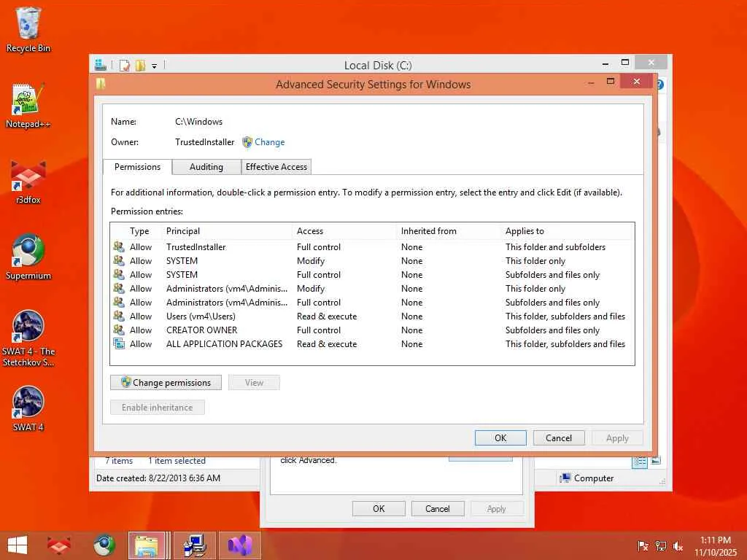Open the Recycle Bin desktop icon
The height and width of the screenshot is (560, 747).
tap(28, 29)
